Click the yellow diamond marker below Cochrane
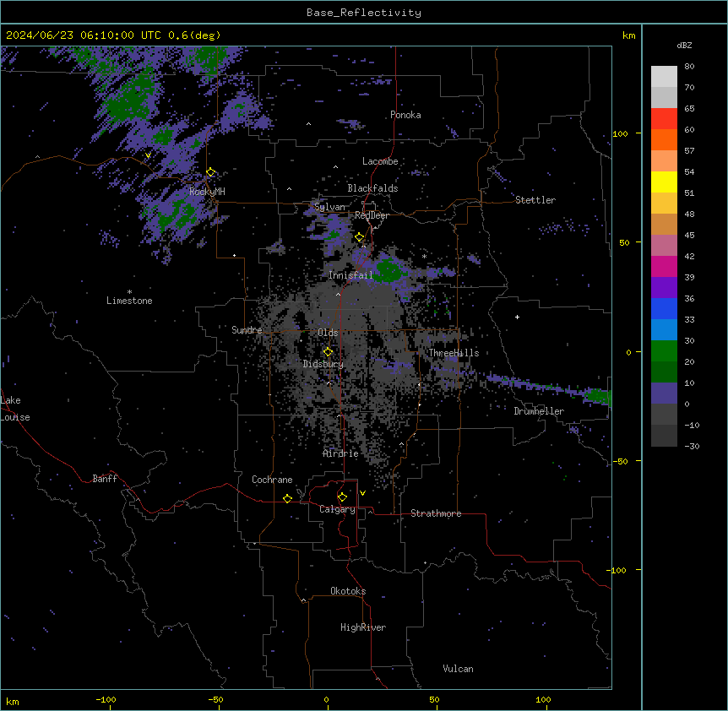 pos(287,498)
